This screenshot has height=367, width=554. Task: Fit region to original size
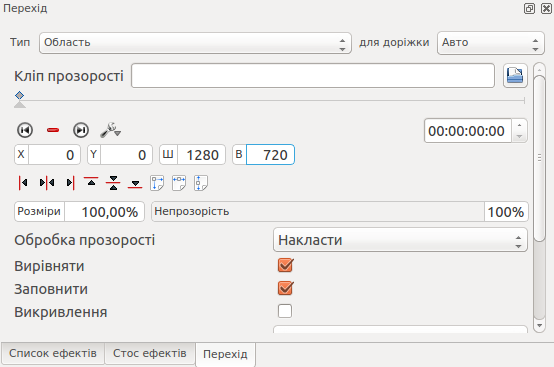click(157, 183)
